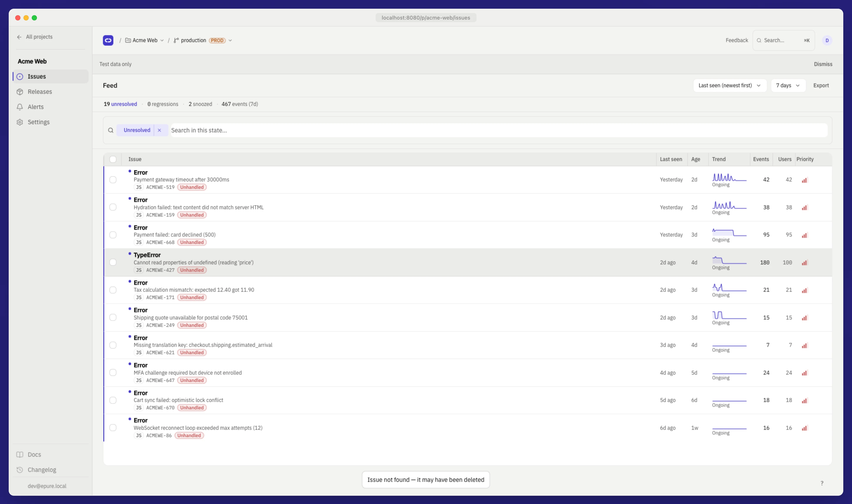Click the user avatar D icon
Viewport: 852px width, 504px height.
click(827, 40)
